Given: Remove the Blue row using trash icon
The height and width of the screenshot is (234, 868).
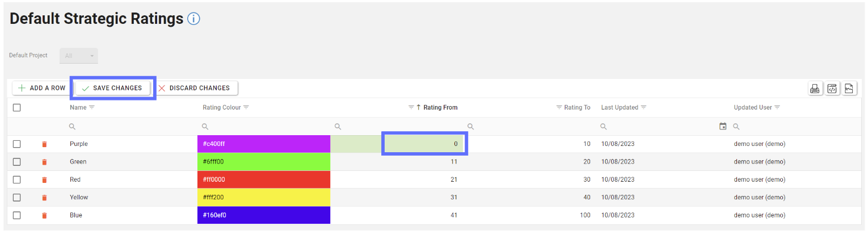Looking at the screenshot, I should (44, 216).
